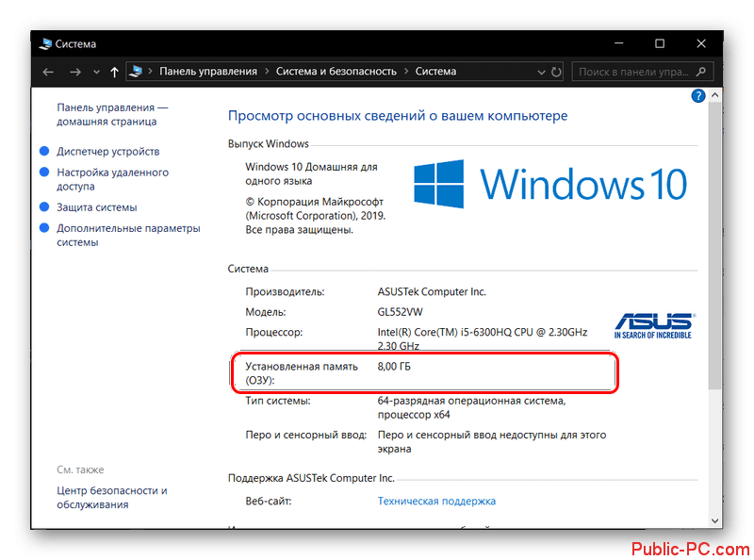
Task: Open 'Диспетчер устройств' link
Action: [108, 152]
